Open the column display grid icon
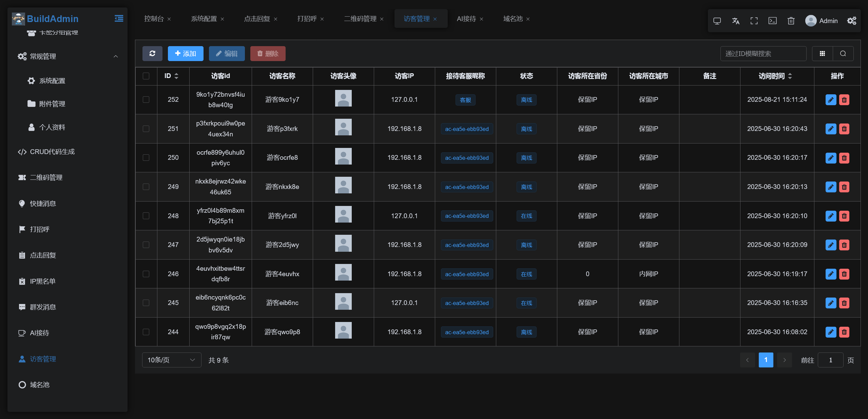 [x=822, y=54]
